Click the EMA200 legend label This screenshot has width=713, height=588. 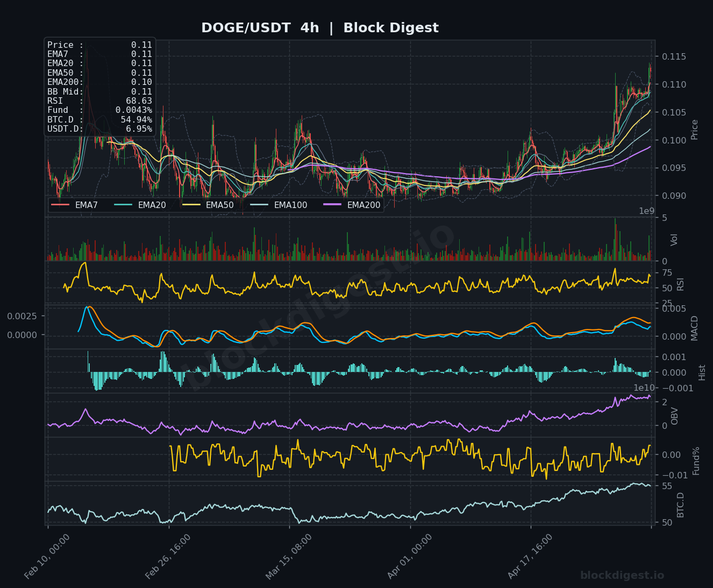[x=363, y=205]
